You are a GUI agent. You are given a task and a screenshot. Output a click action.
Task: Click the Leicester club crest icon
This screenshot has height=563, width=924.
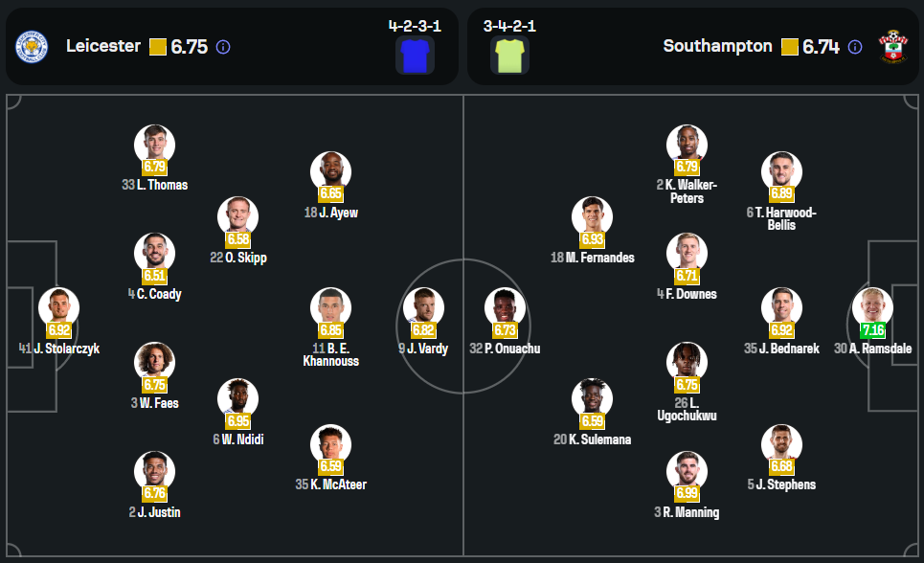click(x=32, y=46)
